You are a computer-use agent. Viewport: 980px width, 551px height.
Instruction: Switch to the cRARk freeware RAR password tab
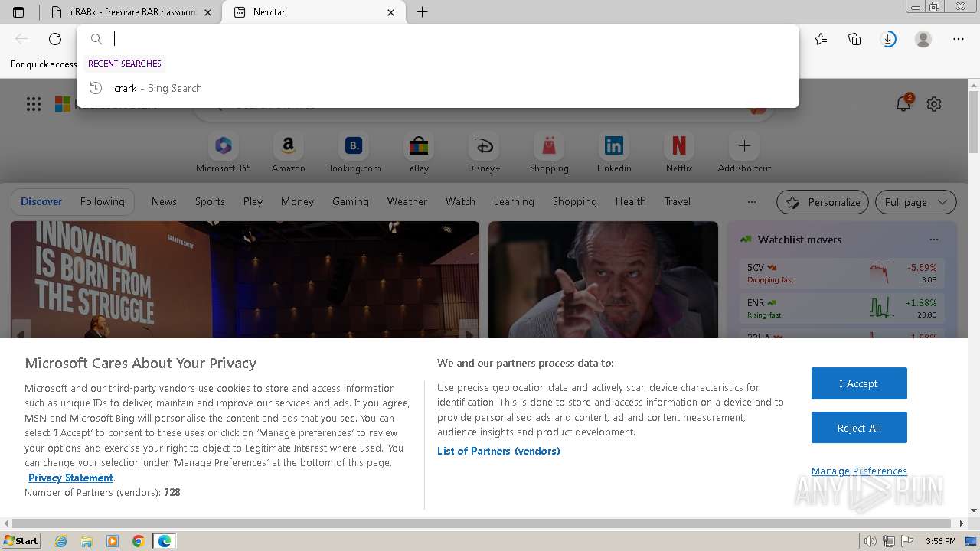(x=132, y=12)
